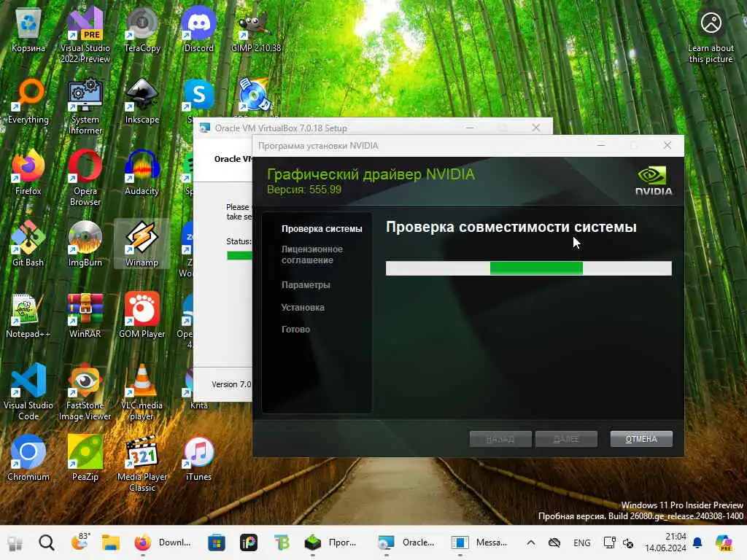Open the PeaZip desktop icon
The width and height of the screenshot is (747, 560).
[85, 459]
